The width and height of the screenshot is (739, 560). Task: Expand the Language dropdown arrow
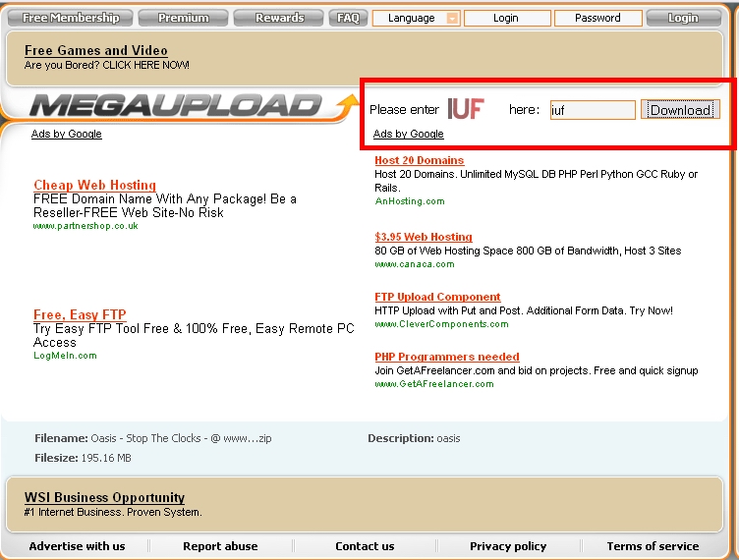(452, 19)
